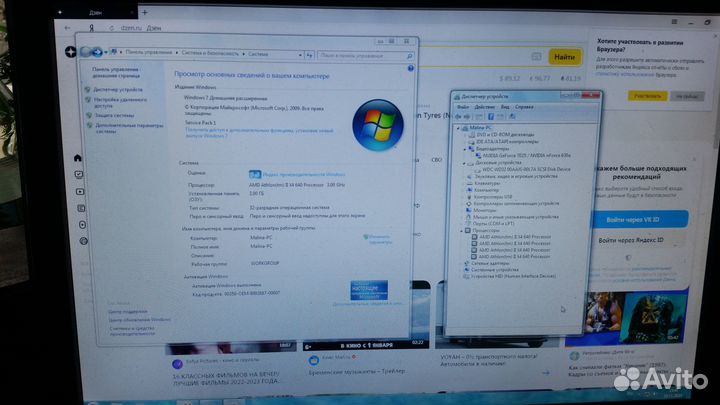Click browser back arrow in Yandex browser

68,28
